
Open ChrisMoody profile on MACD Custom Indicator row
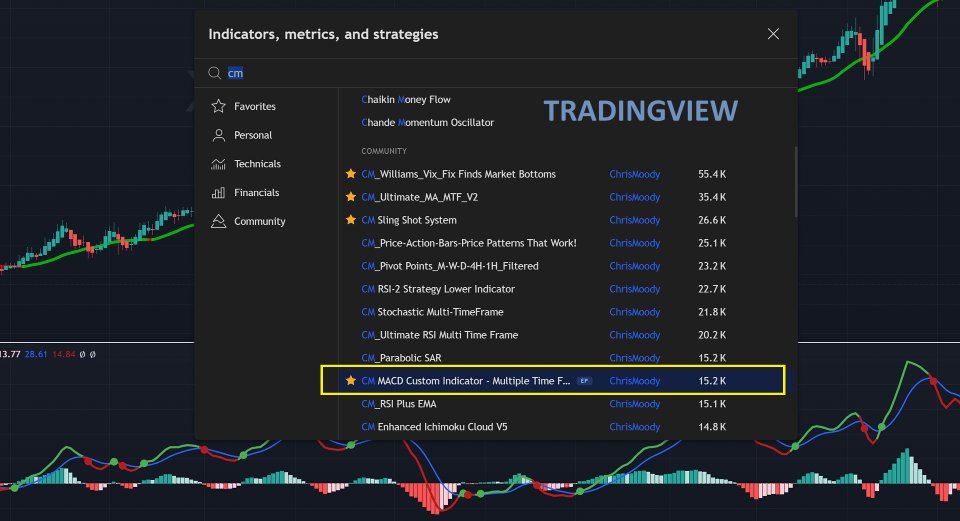tap(634, 381)
